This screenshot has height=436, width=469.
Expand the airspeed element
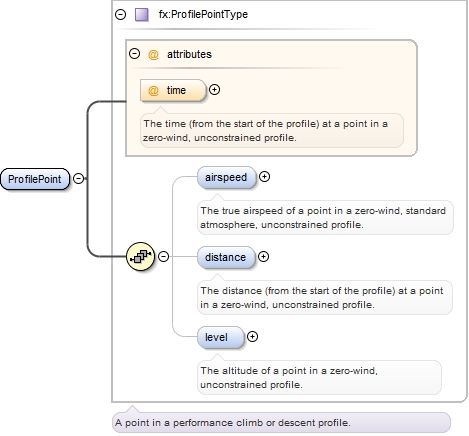(x=264, y=177)
